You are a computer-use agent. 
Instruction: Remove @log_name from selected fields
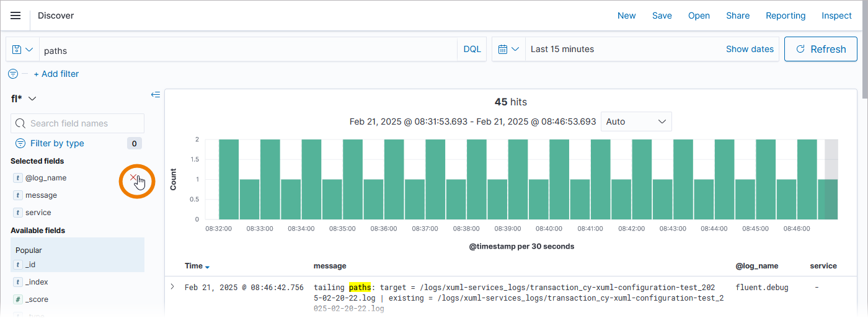pyautogui.click(x=133, y=178)
